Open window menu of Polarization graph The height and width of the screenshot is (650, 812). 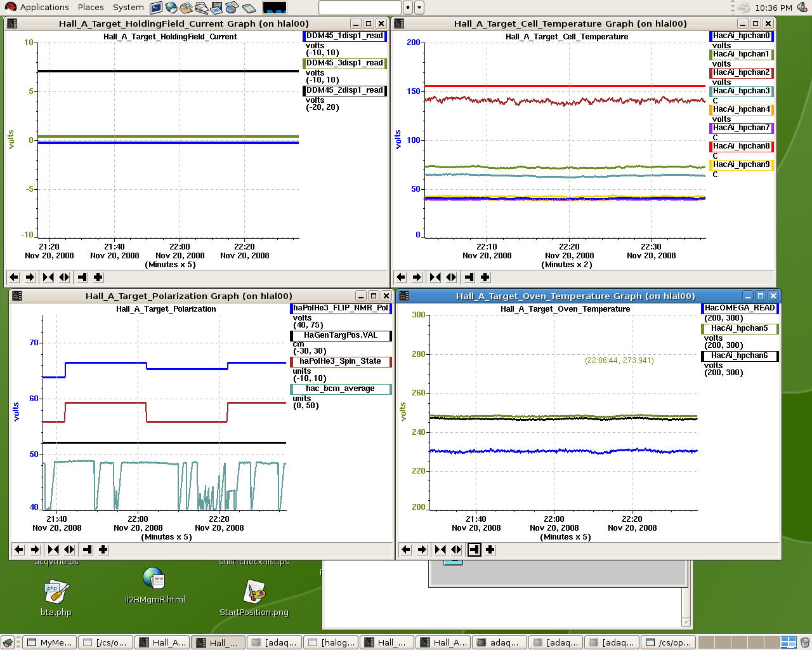(x=17, y=296)
